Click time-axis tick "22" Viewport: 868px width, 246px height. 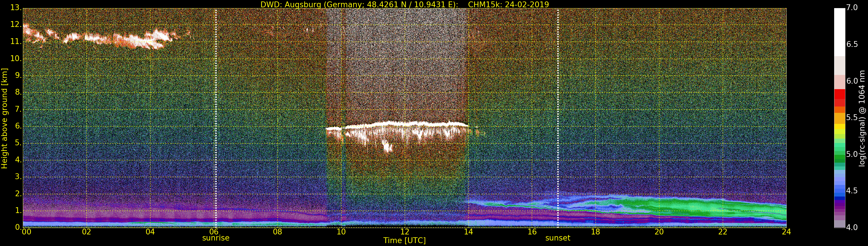(723, 232)
